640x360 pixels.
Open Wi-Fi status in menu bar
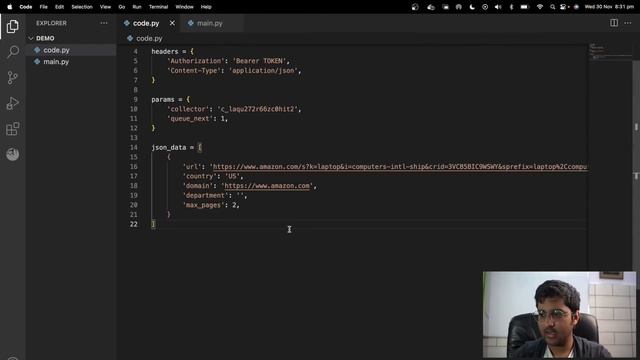pos(540,7)
